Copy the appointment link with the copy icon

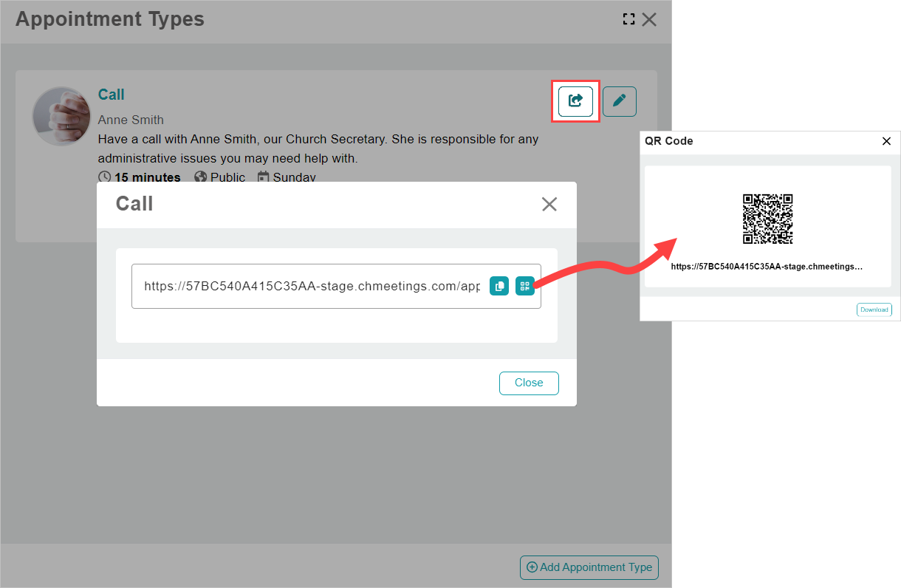[x=499, y=286]
